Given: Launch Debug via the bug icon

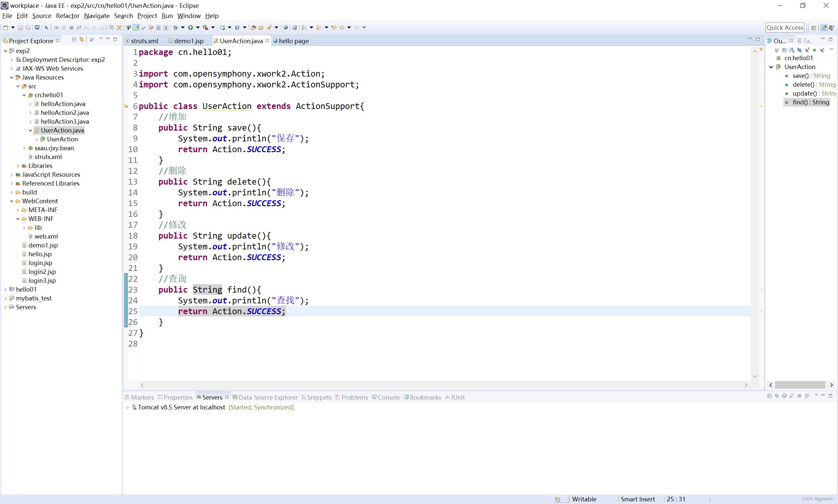Looking at the screenshot, I should click(175, 27).
